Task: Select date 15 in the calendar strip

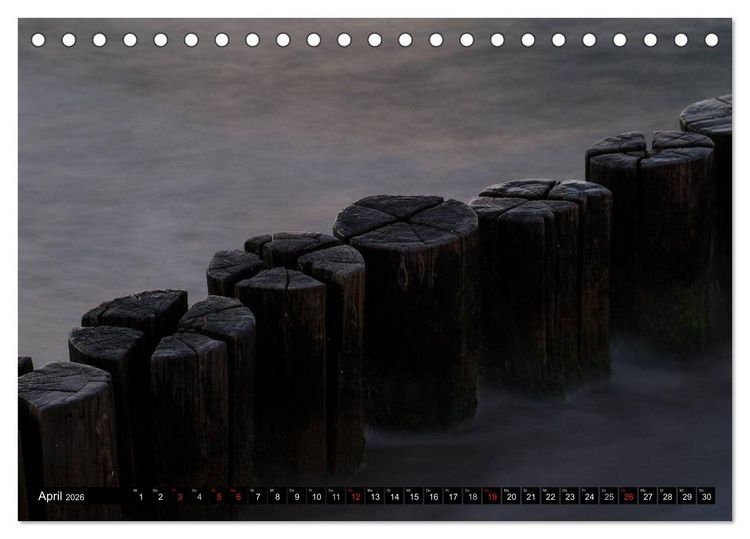Action: (x=414, y=495)
